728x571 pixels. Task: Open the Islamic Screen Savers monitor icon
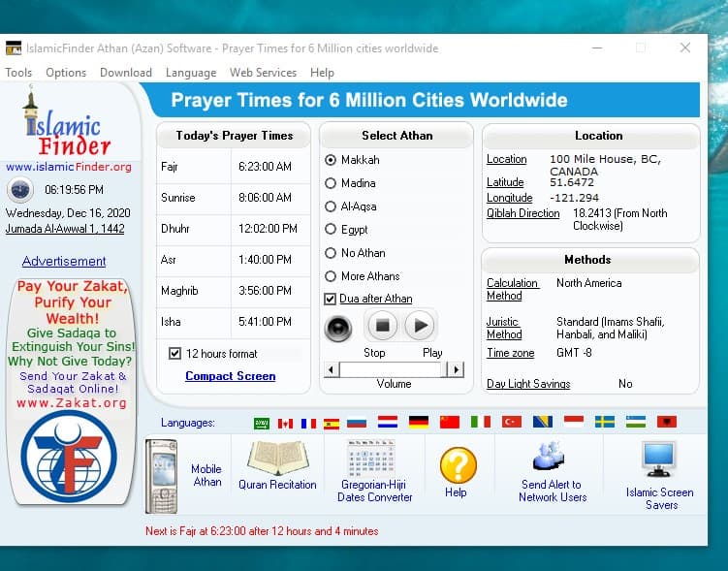click(658, 460)
